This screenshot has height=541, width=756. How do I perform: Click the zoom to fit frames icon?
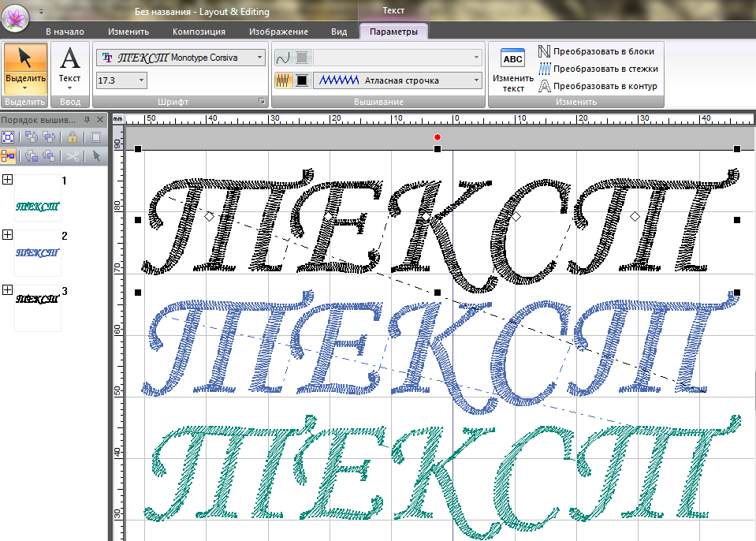[x=8, y=137]
